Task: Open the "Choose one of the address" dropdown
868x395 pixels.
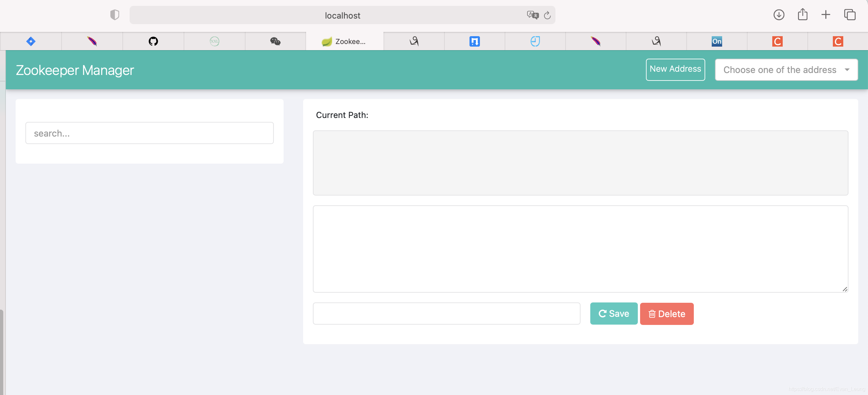Action: pos(786,69)
